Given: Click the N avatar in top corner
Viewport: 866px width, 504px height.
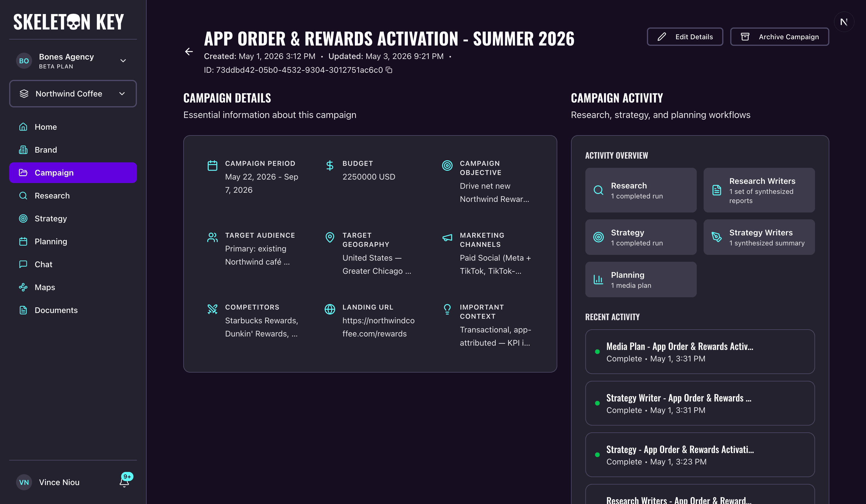Looking at the screenshot, I should pos(844,22).
